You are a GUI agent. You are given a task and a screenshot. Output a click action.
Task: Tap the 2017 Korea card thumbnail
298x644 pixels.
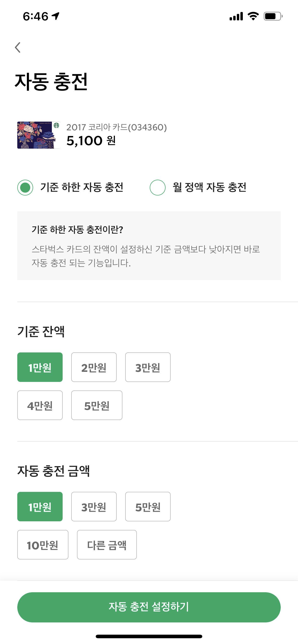39,135
